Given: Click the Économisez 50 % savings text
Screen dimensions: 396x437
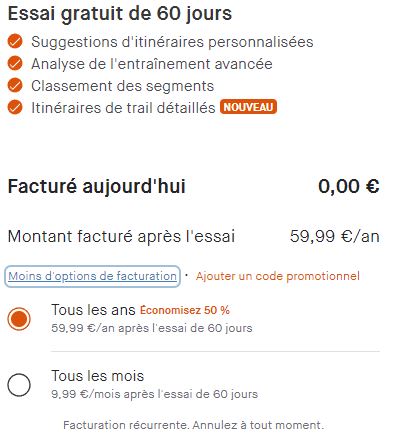Looking at the screenshot, I should point(185,310).
